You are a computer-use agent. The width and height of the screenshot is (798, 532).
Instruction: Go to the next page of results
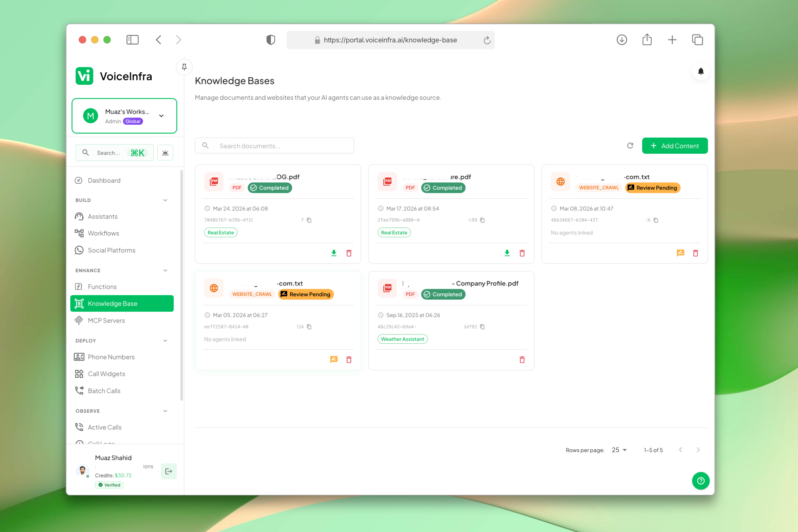[x=698, y=450]
